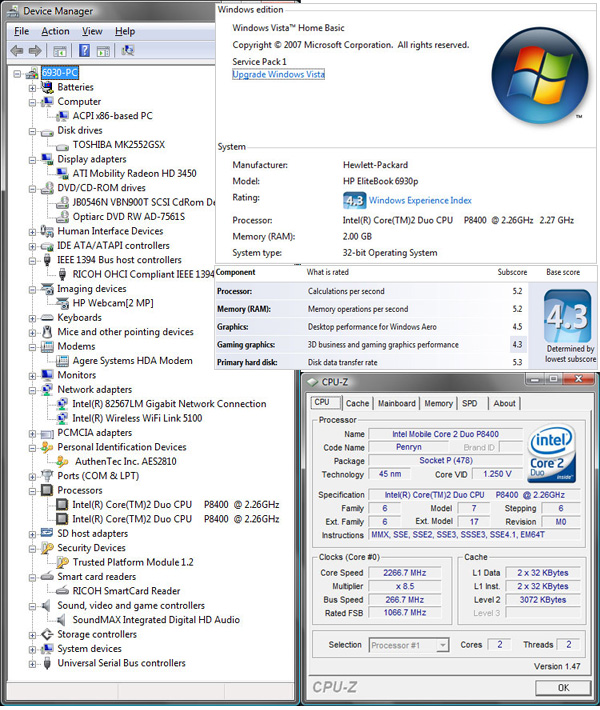This screenshot has width=600, height=710.
Task: Click the Upgrade Windows Vista link
Action: click(x=278, y=74)
